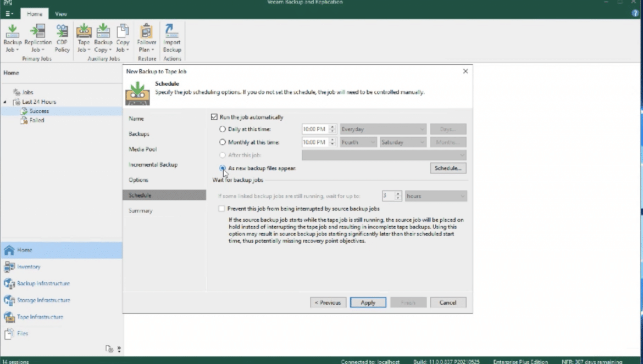The width and height of the screenshot is (643, 364).
Task: Close the New Backup to Tape Job dialog
Action: tap(465, 71)
